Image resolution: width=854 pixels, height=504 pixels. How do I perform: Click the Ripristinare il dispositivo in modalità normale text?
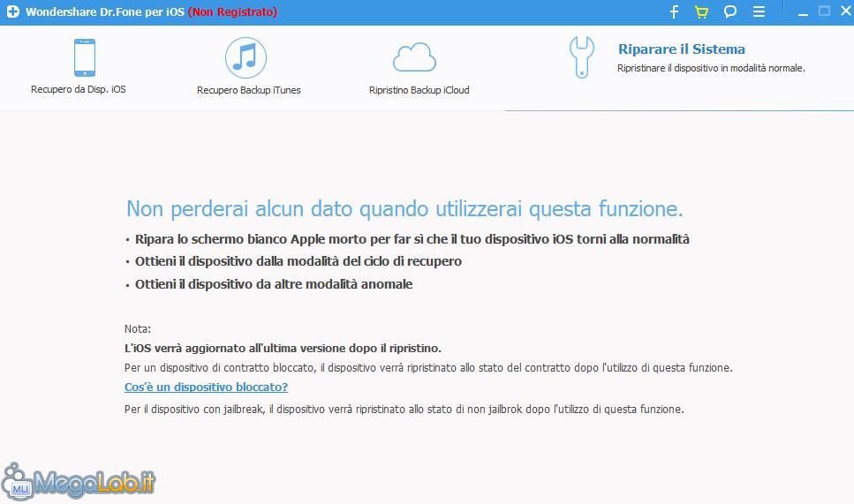pyautogui.click(x=711, y=68)
